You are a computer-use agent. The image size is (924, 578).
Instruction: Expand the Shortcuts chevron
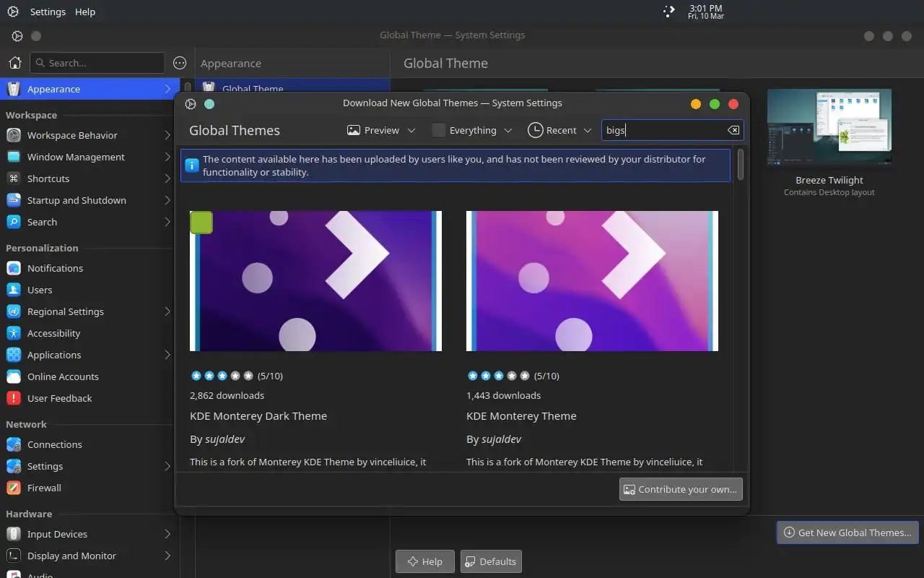click(167, 178)
